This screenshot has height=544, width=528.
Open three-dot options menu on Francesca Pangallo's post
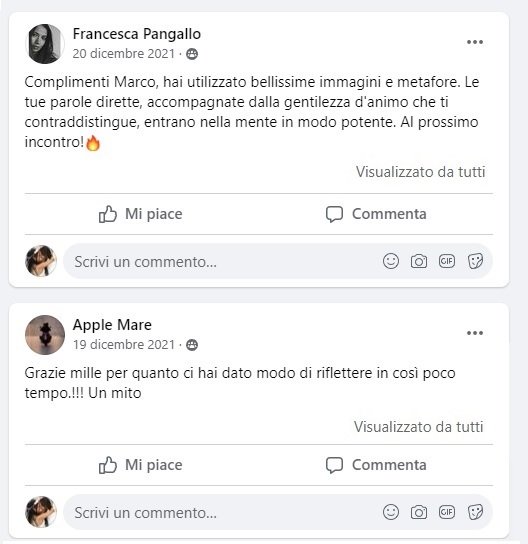tap(475, 42)
